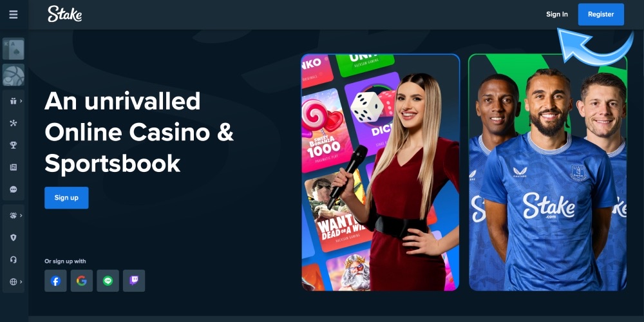Image resolution: width=644 pixels, height=322 pixels.
Task: Click Sign In in the top bar
Action: pos(557,14)
